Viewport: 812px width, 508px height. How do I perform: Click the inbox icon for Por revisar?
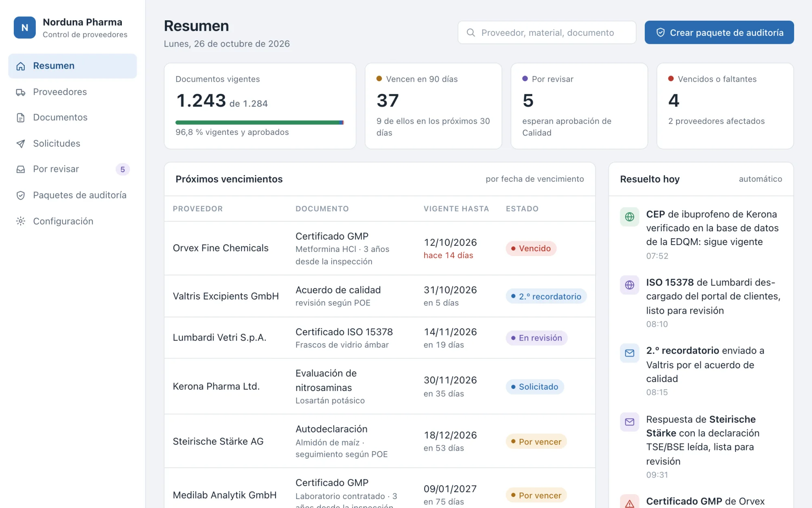[21, 169]
